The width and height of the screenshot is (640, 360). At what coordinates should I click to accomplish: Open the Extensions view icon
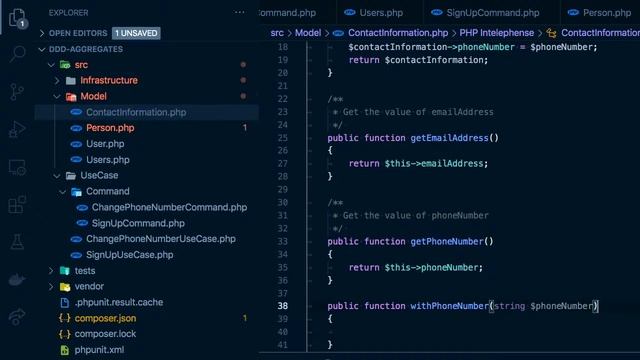pos(17,204)
